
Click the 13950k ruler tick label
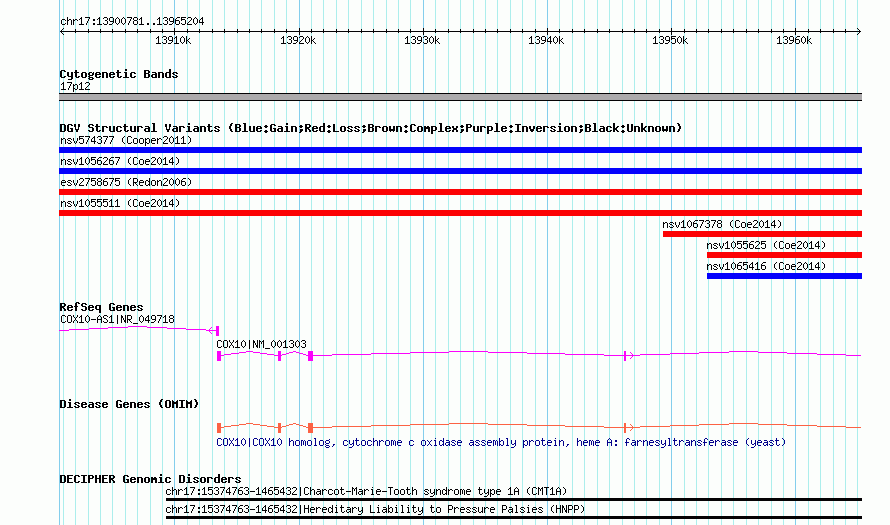coord(670,40)
